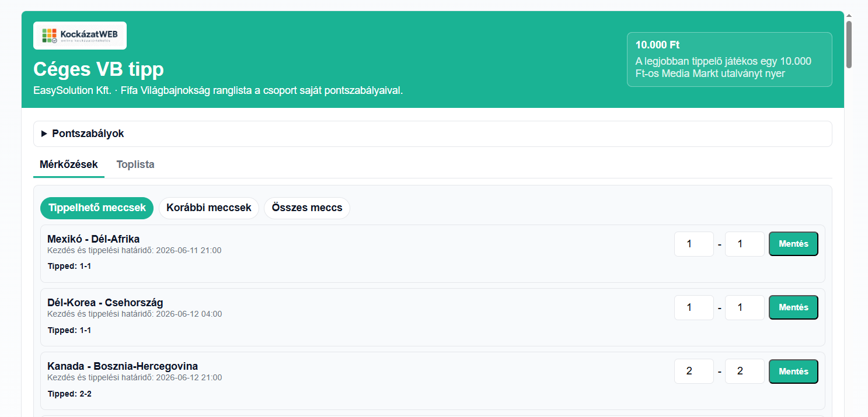Click the scrollbar up arrow
The image size is (868, 417).
click(x=849, y=16)
